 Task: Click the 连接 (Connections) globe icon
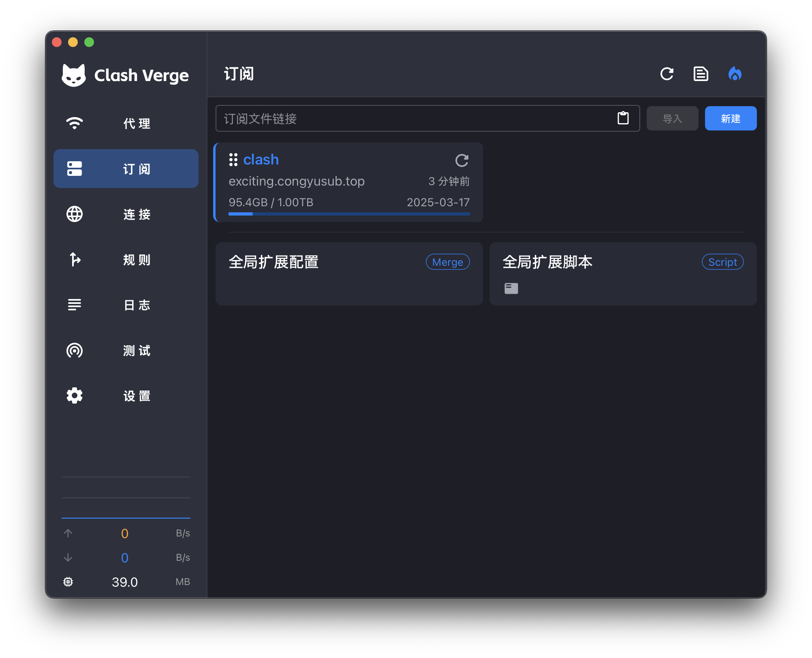74,214
